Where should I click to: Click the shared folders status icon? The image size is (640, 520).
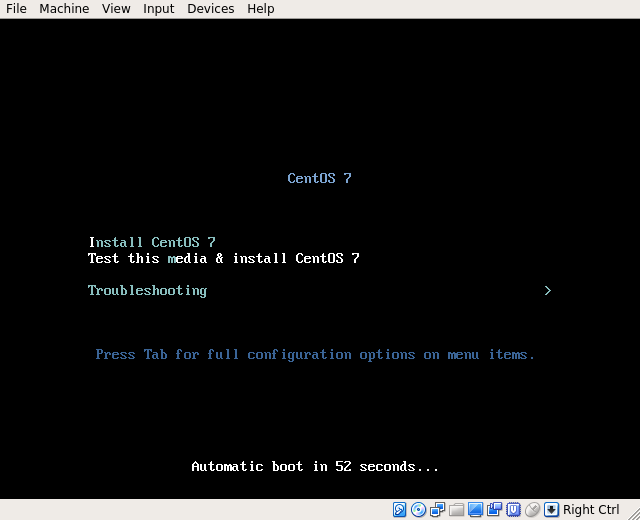pos(456,509)
